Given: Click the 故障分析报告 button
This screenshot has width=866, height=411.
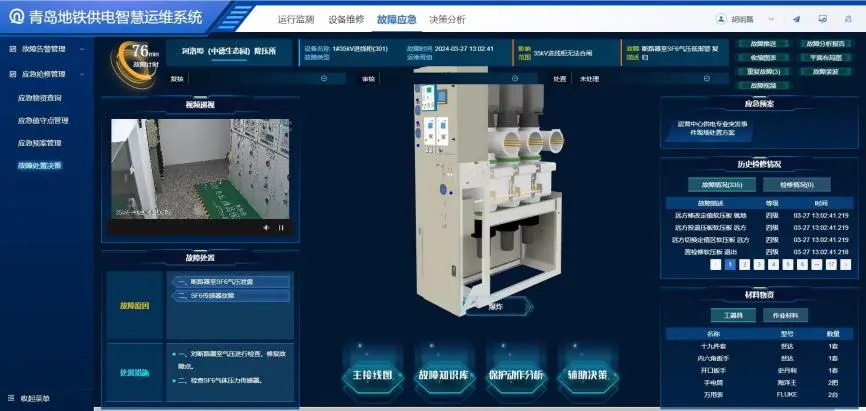Looking at the screenshot, I should coord(825,44).
